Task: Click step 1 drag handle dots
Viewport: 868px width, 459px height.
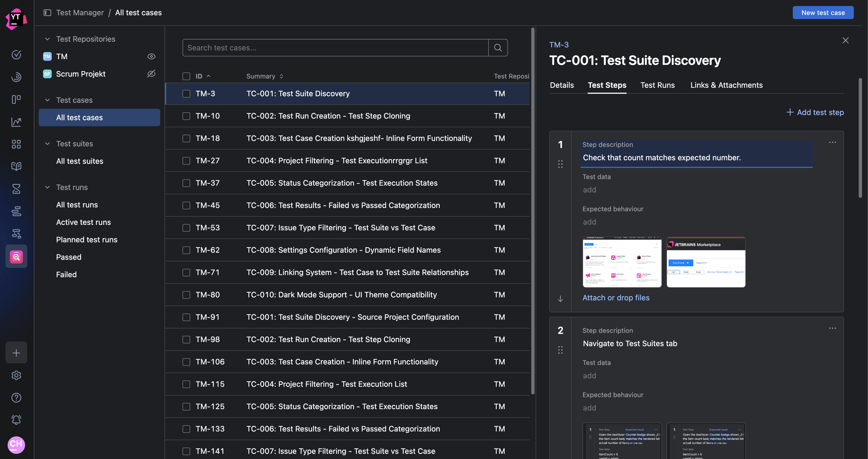Action: click(560, 164)
